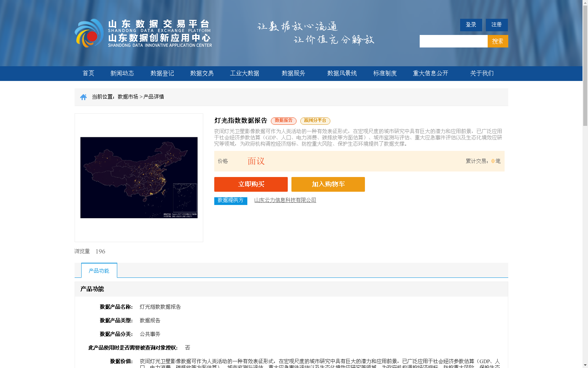The height and width of the screenshot is (368, 588).
Task: Open the 数据交易 nav menu item
Action: tap(202, 73)
